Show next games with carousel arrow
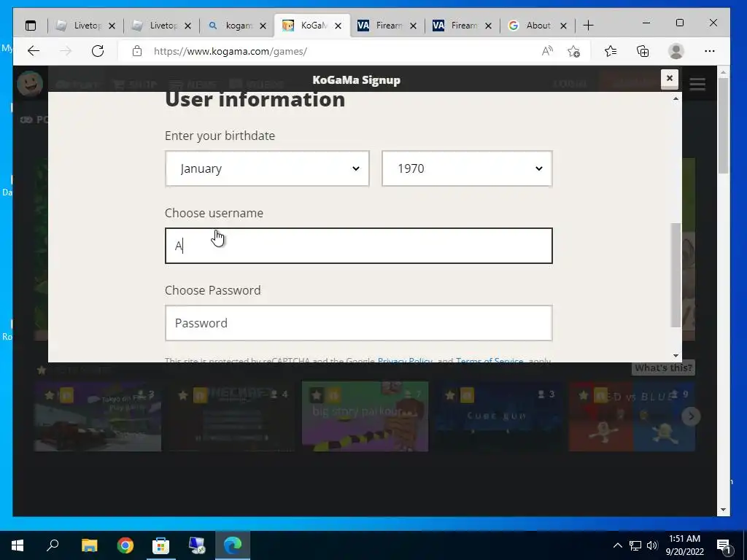The height and width of the screenshot is (560, 747). [x=691, y=416]
